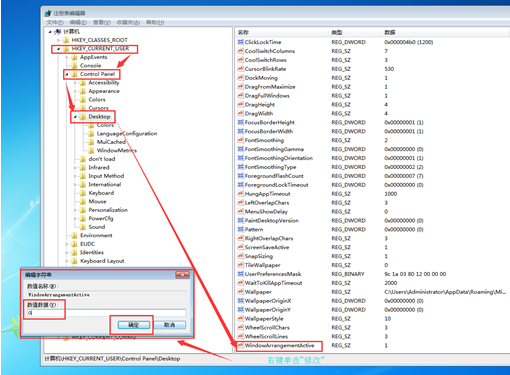
Task: Open the 编辑(E) menu
Action: (78, 22)
